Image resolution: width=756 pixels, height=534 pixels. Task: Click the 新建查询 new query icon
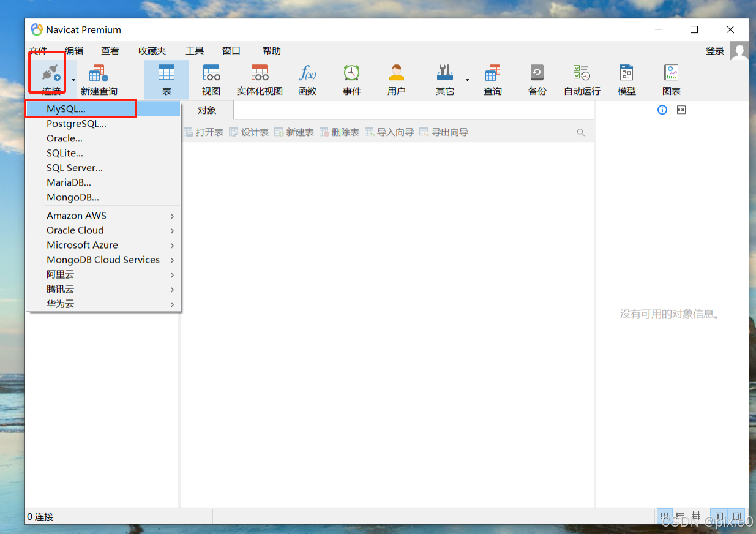tap(99, 74)
